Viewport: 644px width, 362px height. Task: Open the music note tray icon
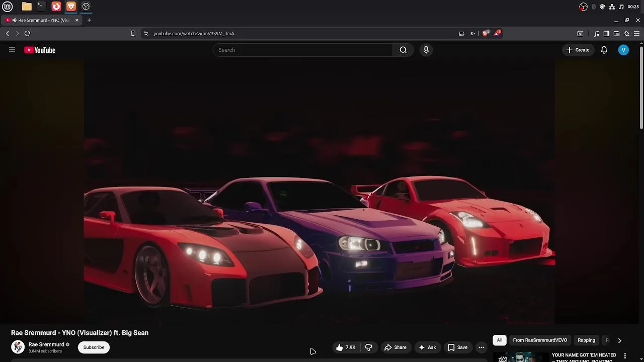tap(621, 7)
